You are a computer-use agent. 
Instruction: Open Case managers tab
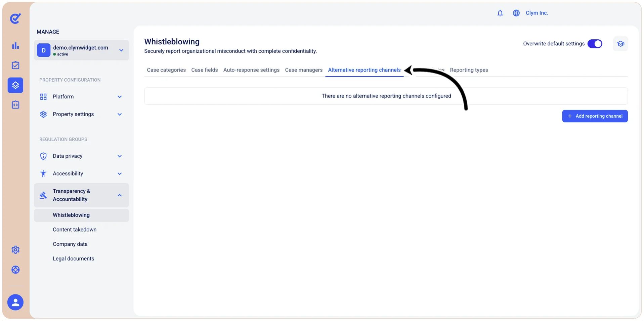point(304,70)
